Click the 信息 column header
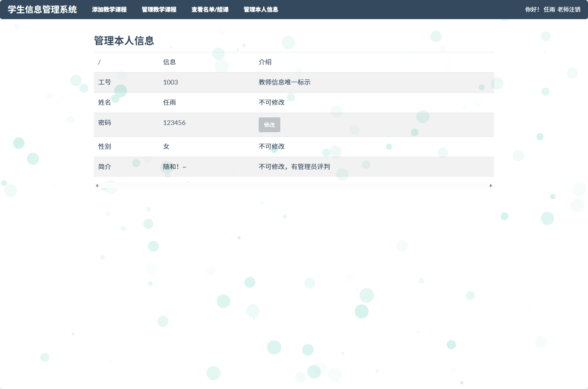Screen dimensions: 588x389 [x=170, y=62]
